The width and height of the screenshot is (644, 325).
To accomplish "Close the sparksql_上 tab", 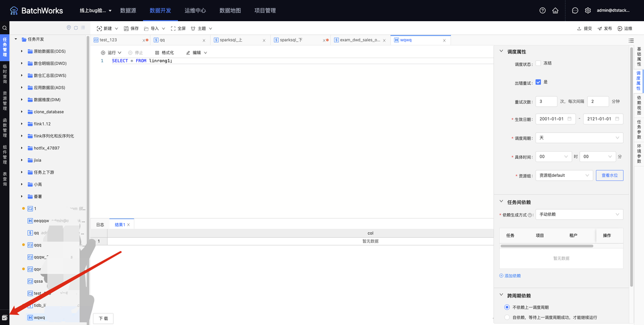I will (x=264, y=40).
